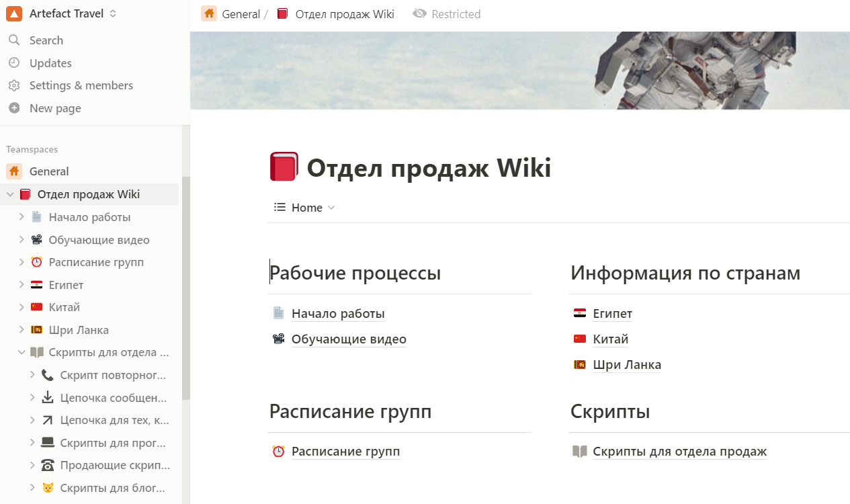
Task: Click the open book icon of sidebar Скрипты для отдела
Action: click(36, 352)
